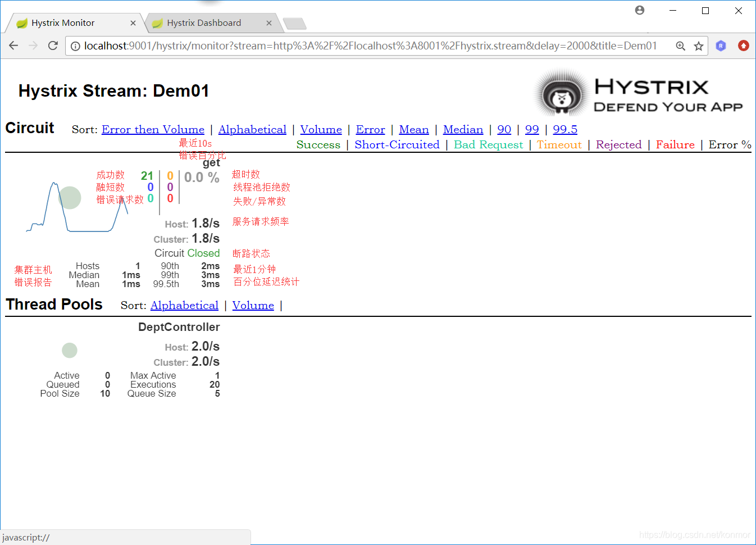Click the 'Error %' legend label
The width and height of the screenshot is (756, 545).
pos(730,144)
